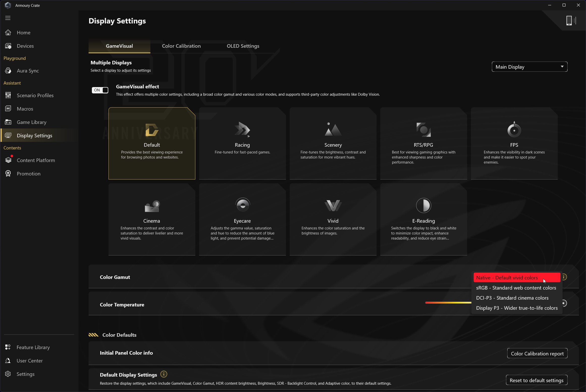This screenshot has width=586, height=392.
Task: Open Armoury Crate Settings
Action: (x=25, y=374)
